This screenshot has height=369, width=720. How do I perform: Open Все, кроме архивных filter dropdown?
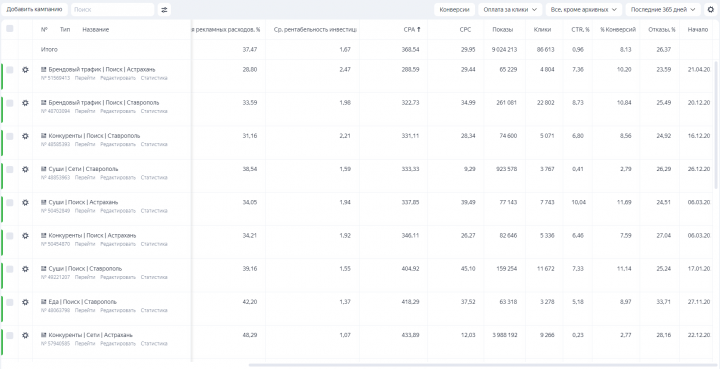[x=584, y=9]
